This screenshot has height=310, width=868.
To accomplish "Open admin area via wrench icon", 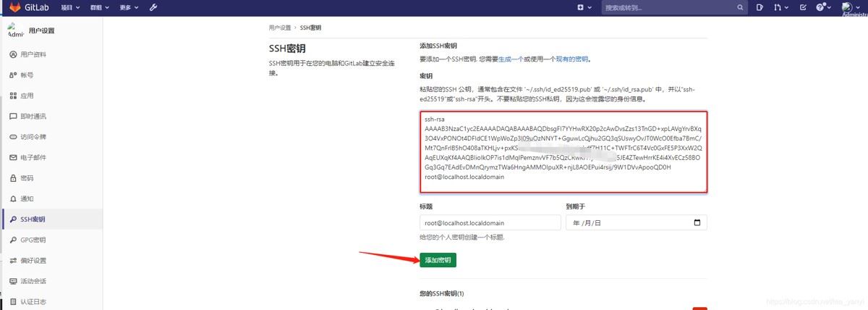I will click(153, 7).
